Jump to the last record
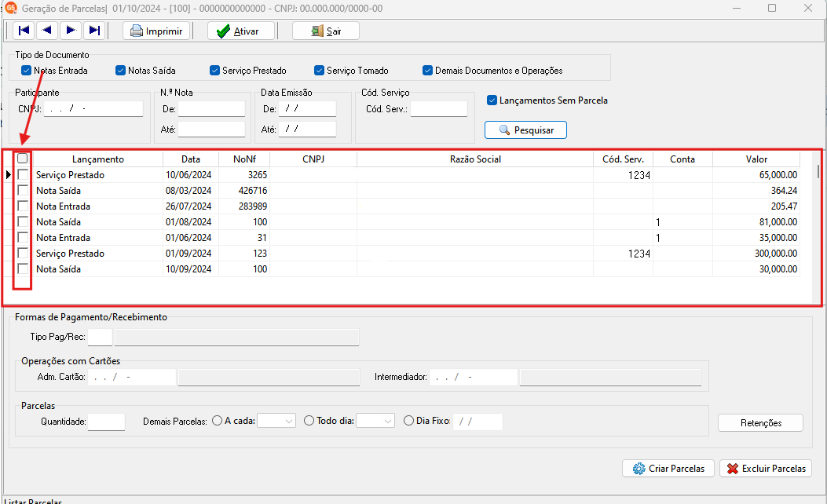827x504 pixels. click(x=94, y=31)
